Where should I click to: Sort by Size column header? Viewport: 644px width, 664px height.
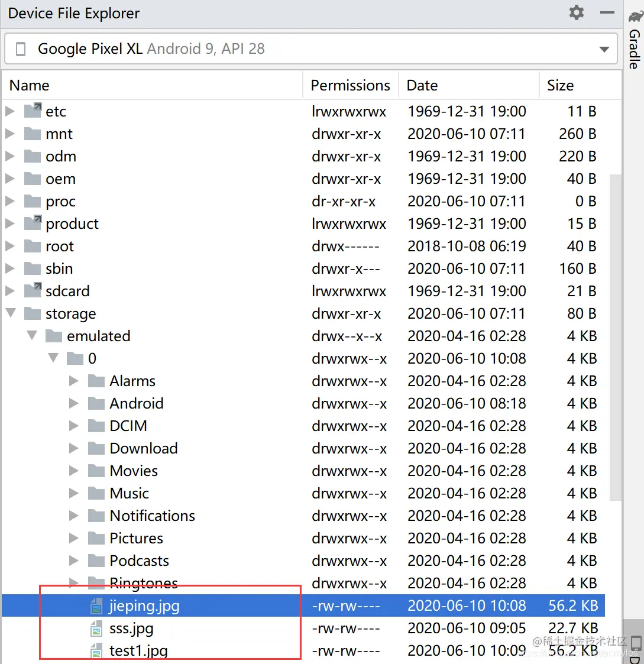(x=560, y=86)
